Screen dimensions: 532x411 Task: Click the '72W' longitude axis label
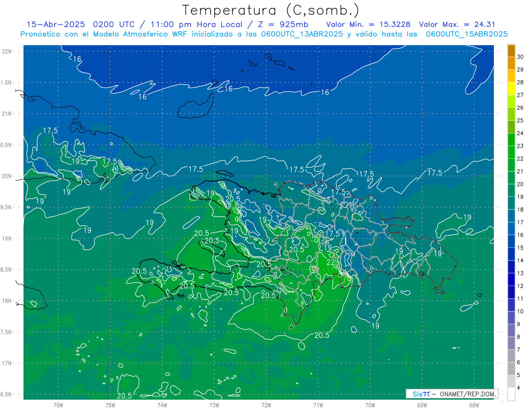[266, 405]
